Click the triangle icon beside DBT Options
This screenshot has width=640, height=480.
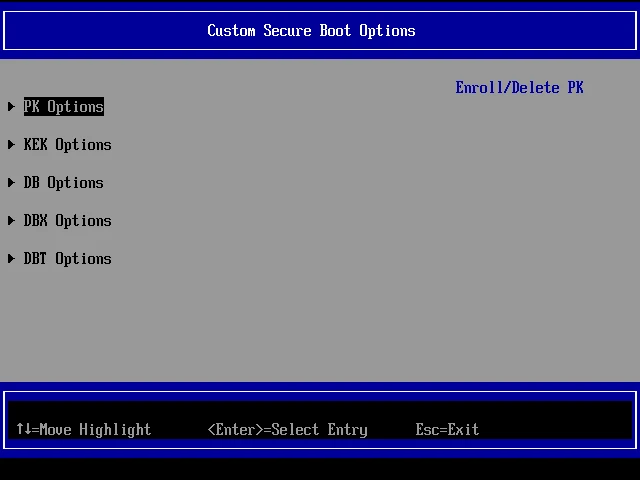pos(11,259)
